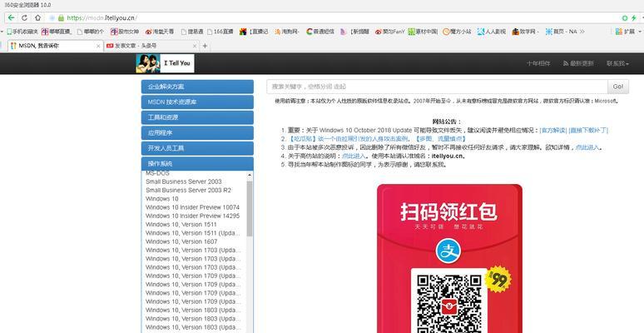Show more bookmarks with the overflow chevron
This screenshot has height=333, width=644.
pos(582,32)
